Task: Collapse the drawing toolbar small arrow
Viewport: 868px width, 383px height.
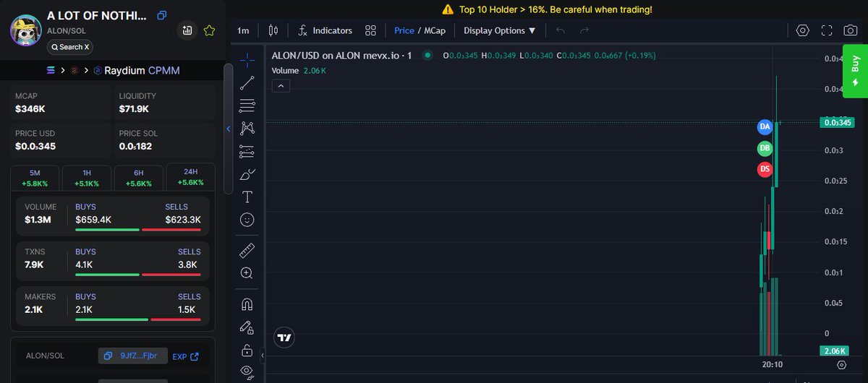Action: 263,356
